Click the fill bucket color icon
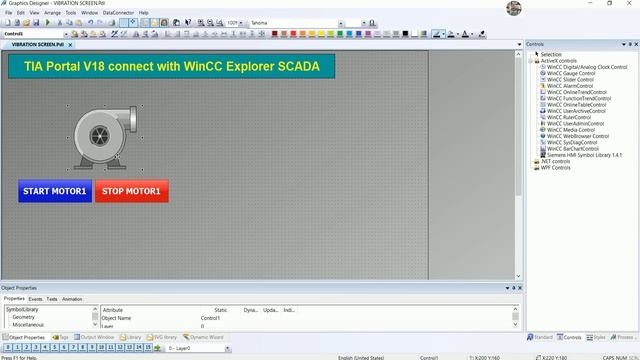Image resolution: width=640 pixels, height=360 pixels. pyautogui.click(x=451, y=34)
